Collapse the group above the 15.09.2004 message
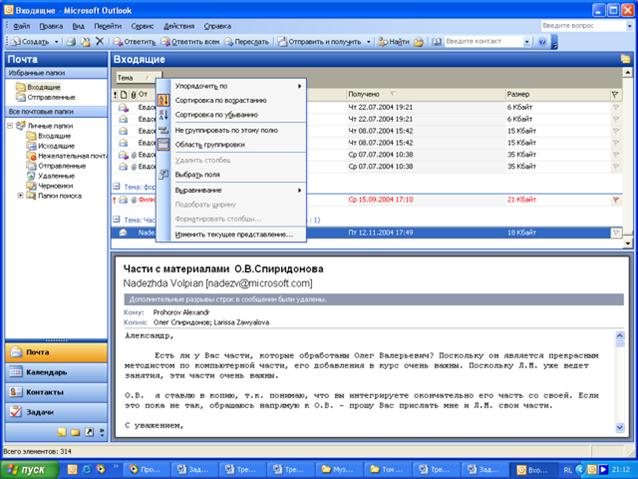Image resolution: width=638 pixels, height=479 pixels. (x=117, y=186)
